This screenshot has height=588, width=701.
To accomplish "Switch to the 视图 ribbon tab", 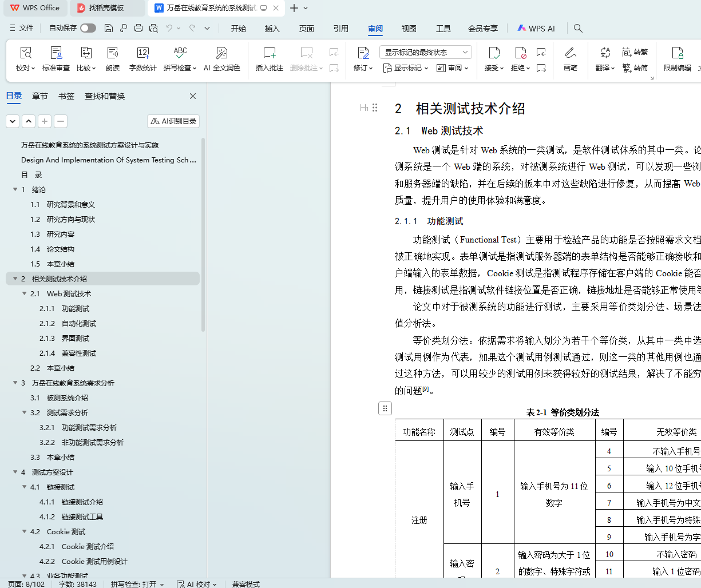I will (409, 29).
